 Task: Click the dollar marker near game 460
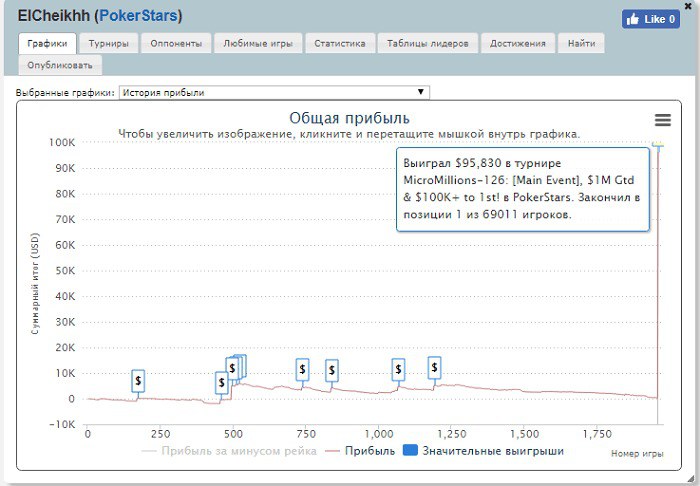point(221,382)
